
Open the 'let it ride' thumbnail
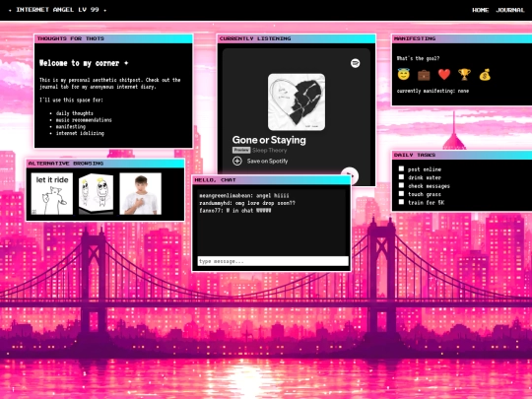click(52, 194)
